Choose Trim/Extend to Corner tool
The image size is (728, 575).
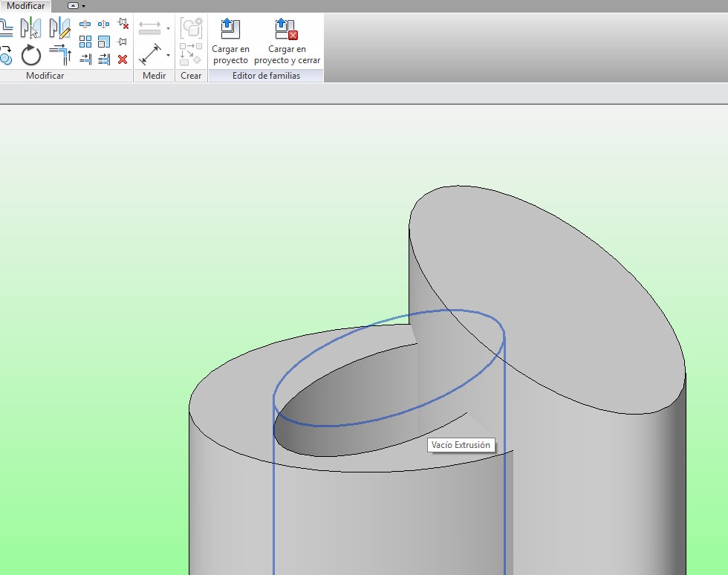(x=59, y=55)
